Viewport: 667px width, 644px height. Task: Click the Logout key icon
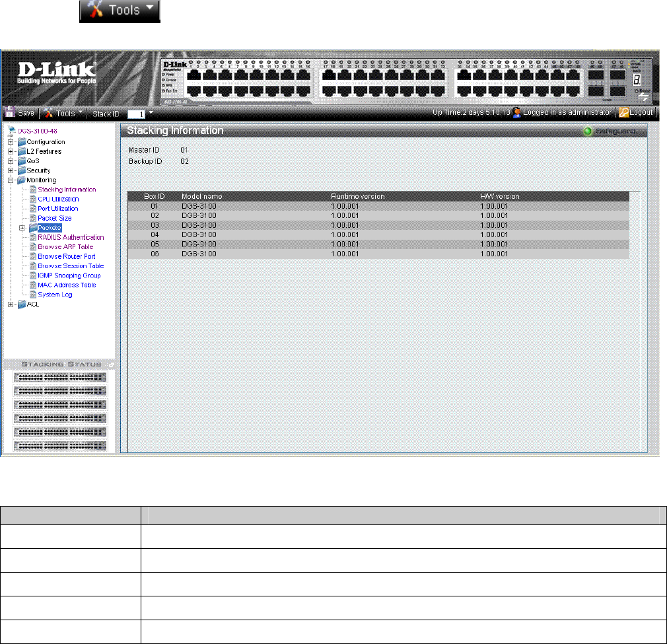tap(623, 112)
